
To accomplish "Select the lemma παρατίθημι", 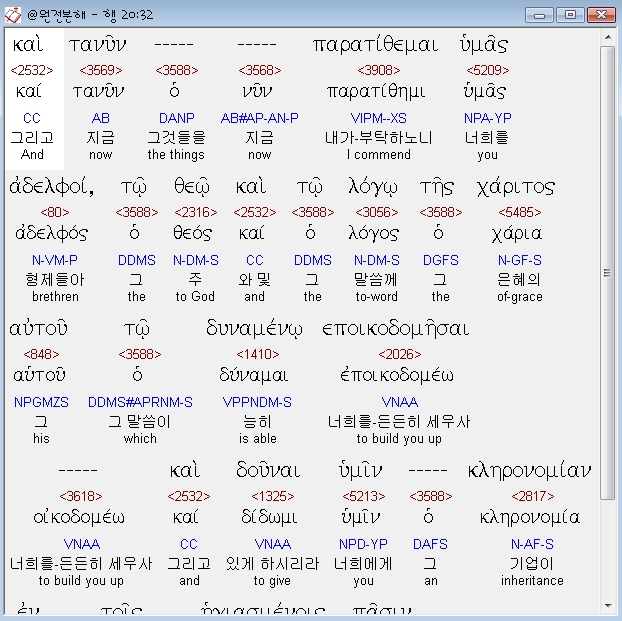I will tap(376, 92).
